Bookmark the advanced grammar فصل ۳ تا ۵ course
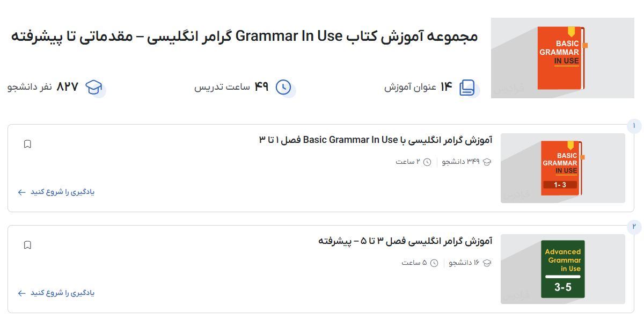The width and height of the screenshot is (644, 318). click(x=27, y=245)
